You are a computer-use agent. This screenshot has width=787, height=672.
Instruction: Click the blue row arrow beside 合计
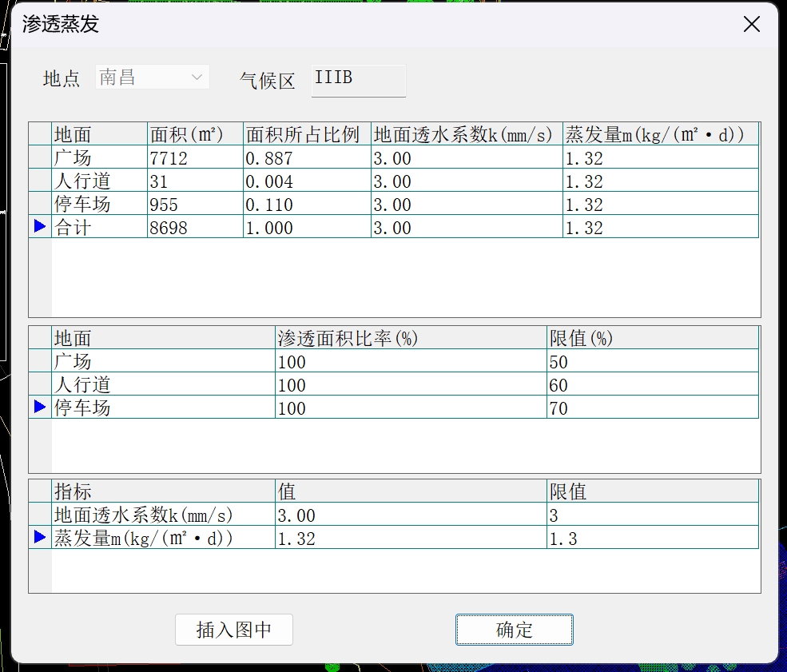click(x=40, y=227)
